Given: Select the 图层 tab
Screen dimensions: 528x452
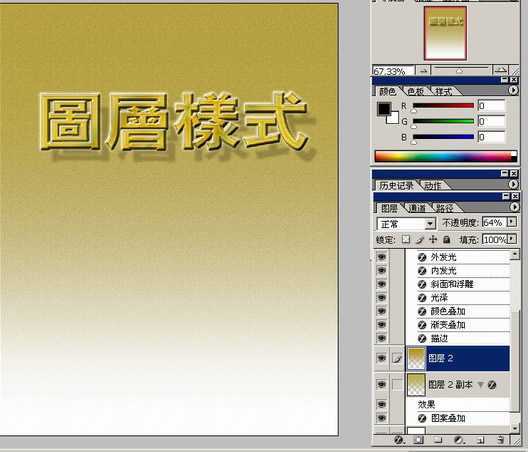Looking at the screenshot, I should 389,208.
